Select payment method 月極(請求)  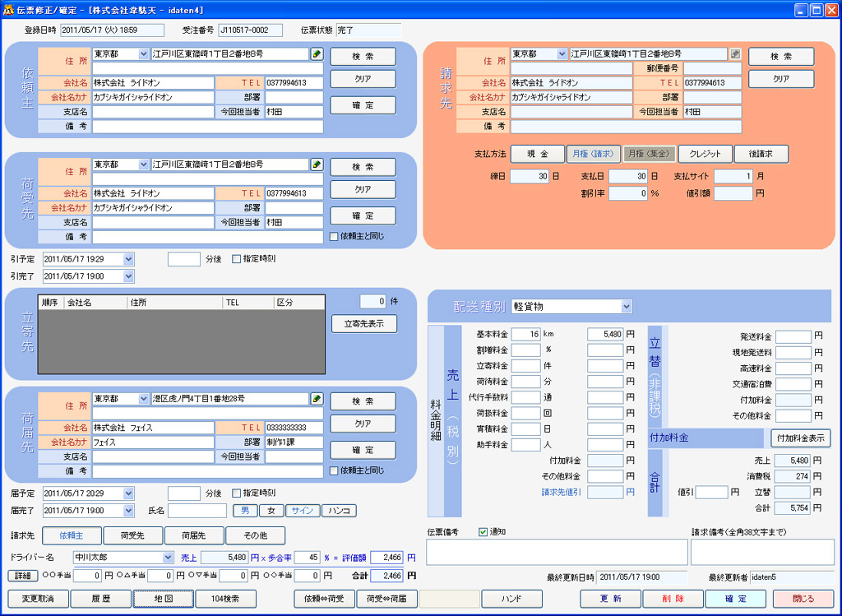[x=594, y=154]
